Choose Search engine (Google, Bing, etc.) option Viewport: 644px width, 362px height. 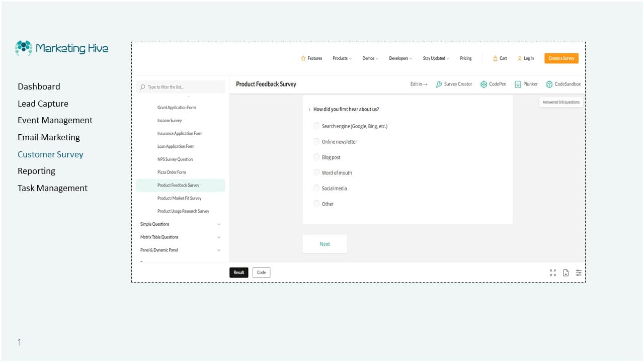[x=316, y=126]
